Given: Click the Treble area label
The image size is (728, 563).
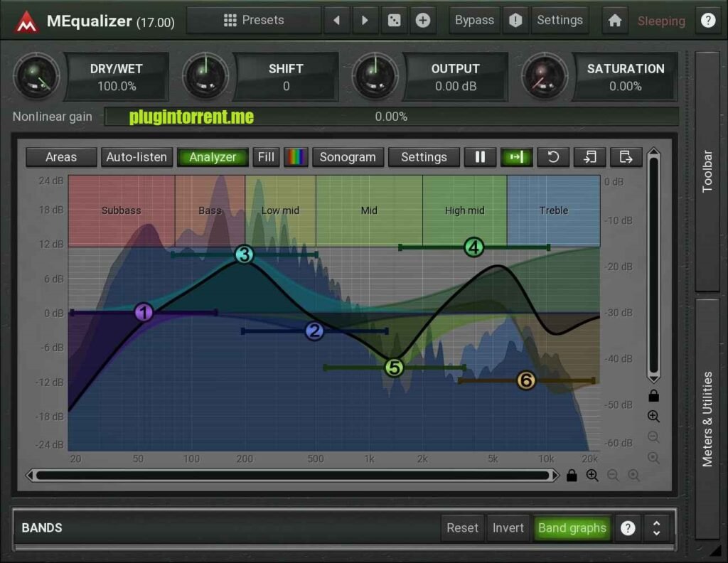Looking at the screenshot, I should [x=553, y=210].
